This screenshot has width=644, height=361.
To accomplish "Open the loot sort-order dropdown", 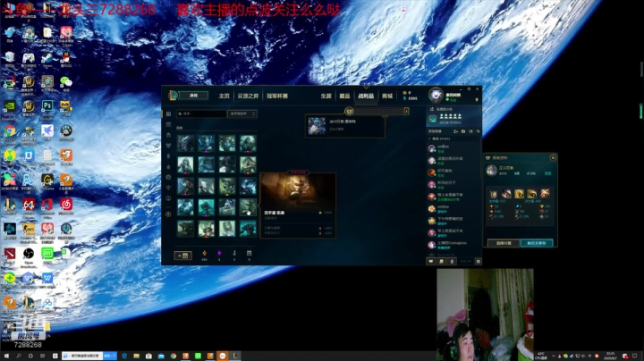I will tap(242, 113).
